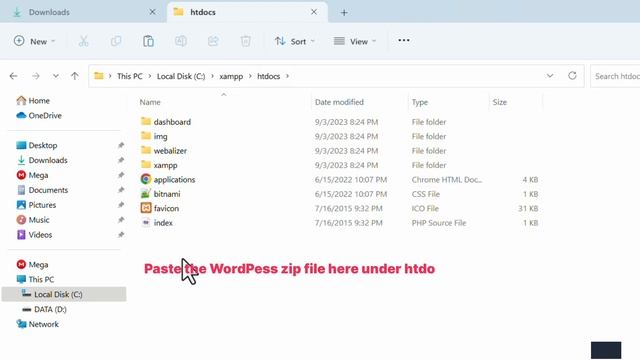This screenshot has height=360, width=640.
Task: Select the favicon ICO file icon
Action: click(x=146, y=208)
